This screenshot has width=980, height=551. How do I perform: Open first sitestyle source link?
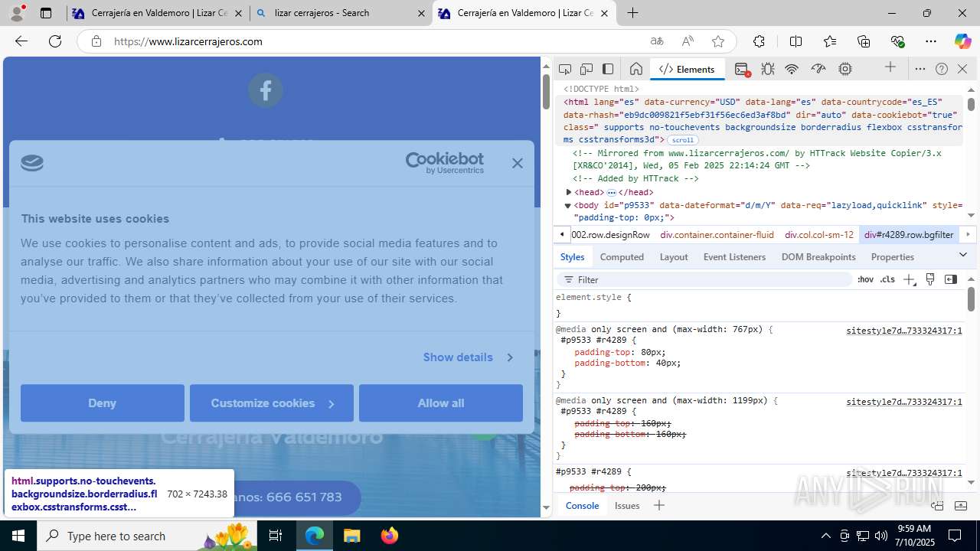point(903,331)
